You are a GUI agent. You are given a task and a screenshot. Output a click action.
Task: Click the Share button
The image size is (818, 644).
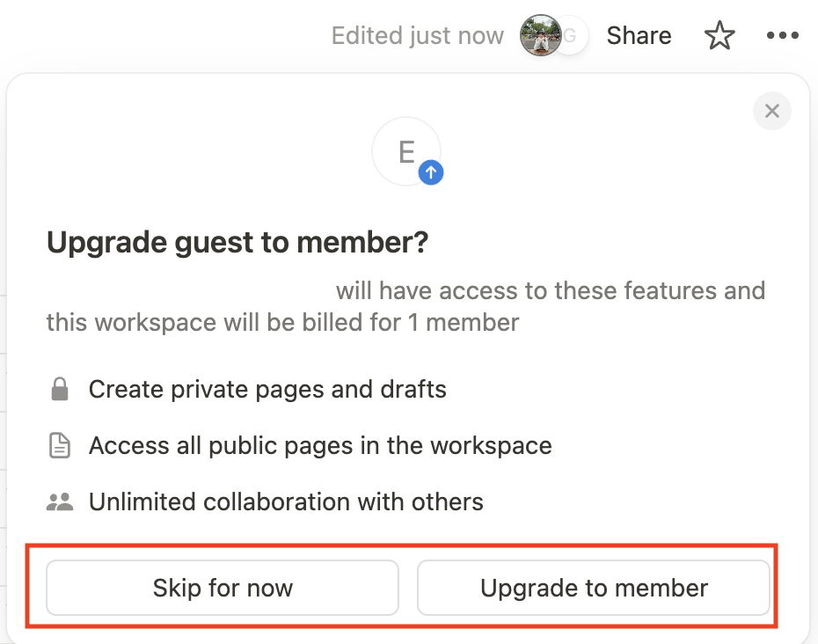tap(639, 36)
